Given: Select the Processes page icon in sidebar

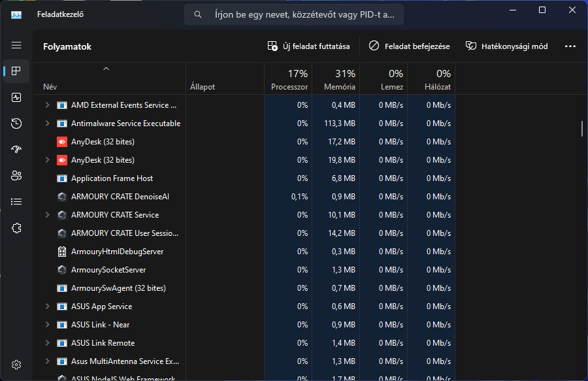Looking at the screenshot, I should (x=16, y=71).
